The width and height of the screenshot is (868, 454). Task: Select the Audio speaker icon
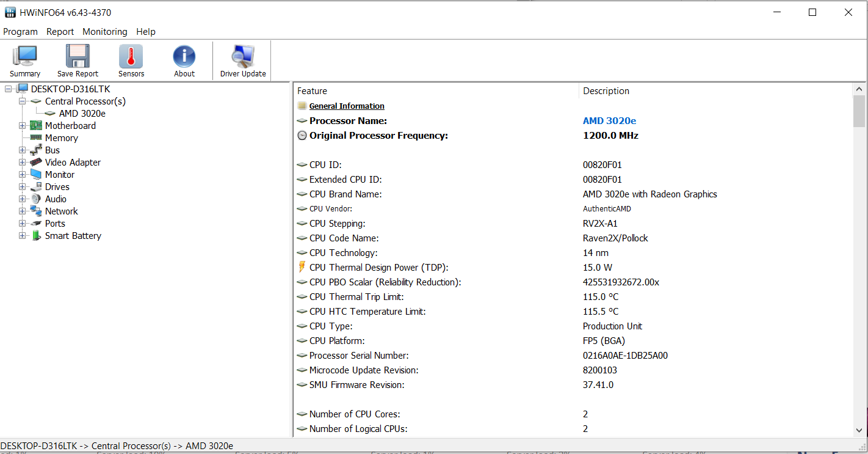point(37,199)
